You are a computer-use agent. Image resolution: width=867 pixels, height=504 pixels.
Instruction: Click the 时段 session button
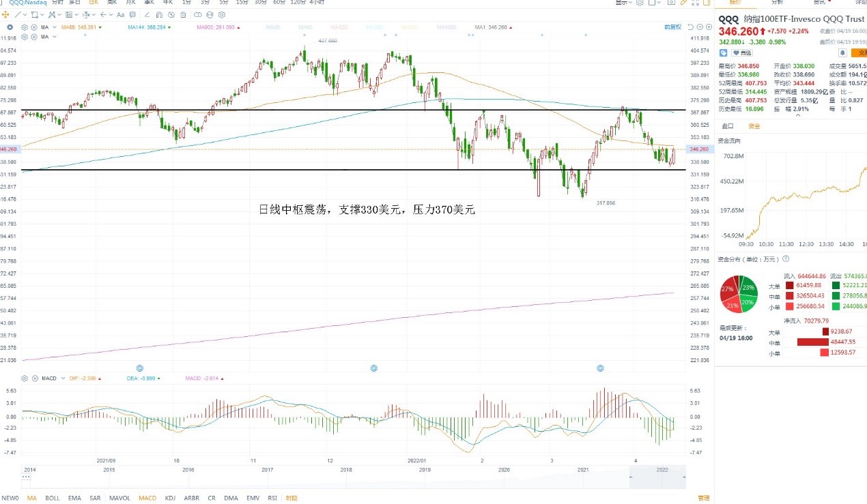coord(292,498)
